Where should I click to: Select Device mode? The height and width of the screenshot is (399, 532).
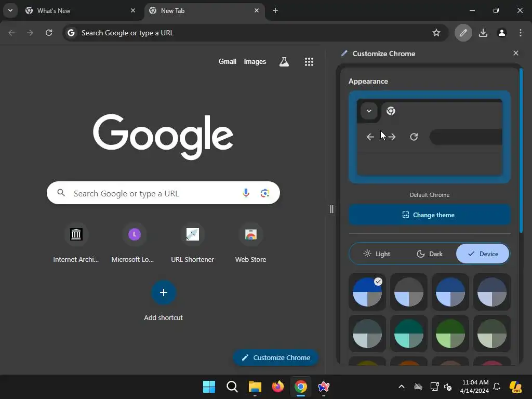(483, 254)
